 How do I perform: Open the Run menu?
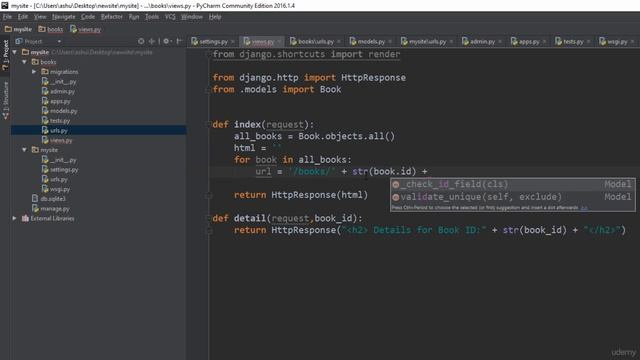point(134,17)
